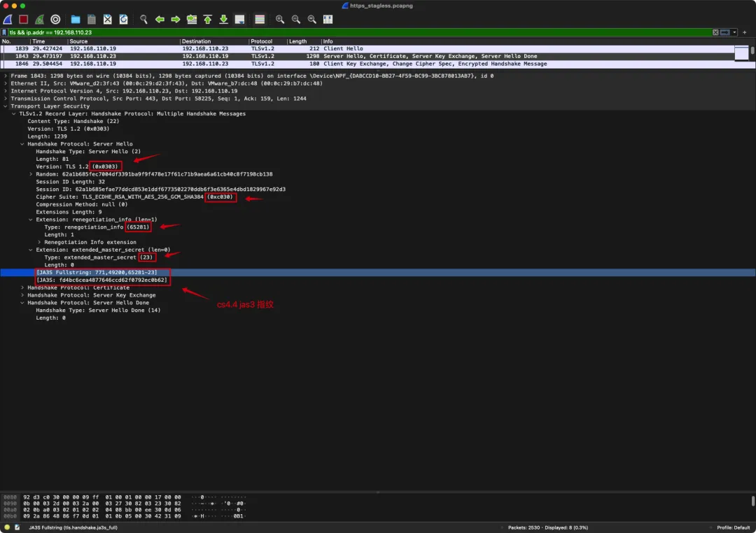The width and height of the screenshot is (756, 533).
Task: Collapse Extension: extended_master_secret node
Action: (31, 250)
